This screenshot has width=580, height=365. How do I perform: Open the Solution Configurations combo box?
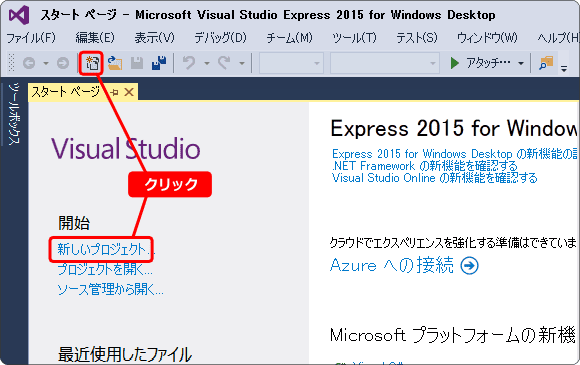[291, 63]
